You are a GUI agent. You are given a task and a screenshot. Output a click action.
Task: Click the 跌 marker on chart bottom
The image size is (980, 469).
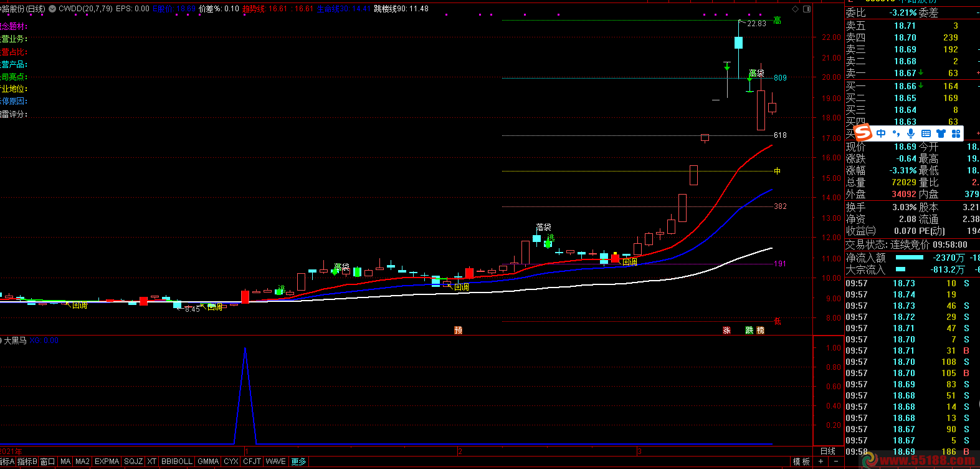point(749,330)
